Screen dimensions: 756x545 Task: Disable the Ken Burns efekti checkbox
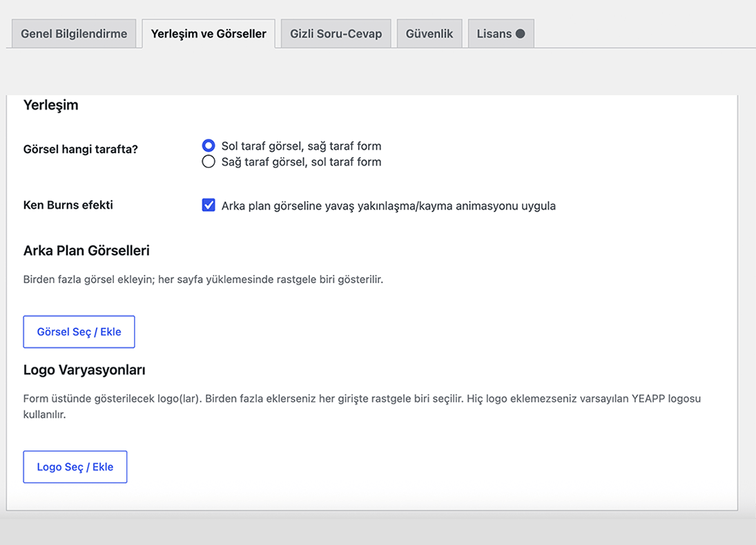[x=209, y=205]
